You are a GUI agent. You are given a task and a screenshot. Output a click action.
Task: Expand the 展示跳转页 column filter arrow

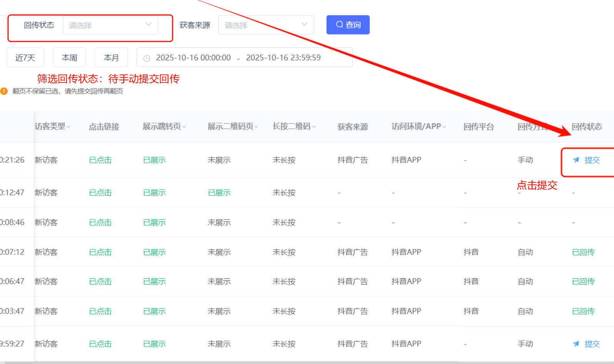[184, 127]
